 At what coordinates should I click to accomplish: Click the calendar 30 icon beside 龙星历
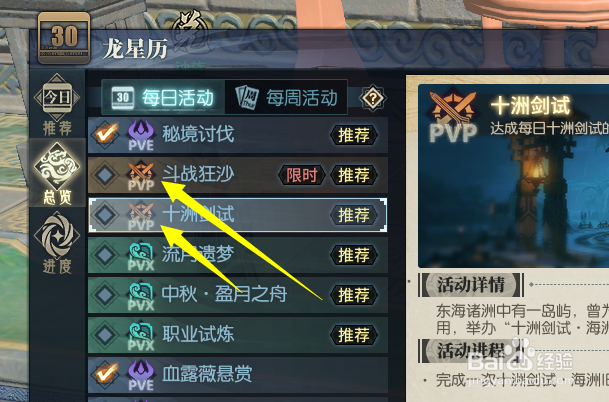tap(64, 38)
